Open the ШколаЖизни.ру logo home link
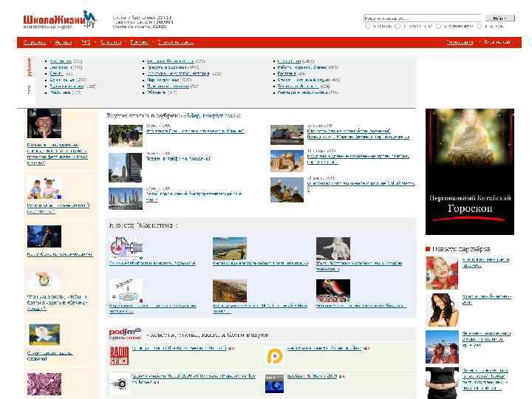 click(x=60, y=20)
